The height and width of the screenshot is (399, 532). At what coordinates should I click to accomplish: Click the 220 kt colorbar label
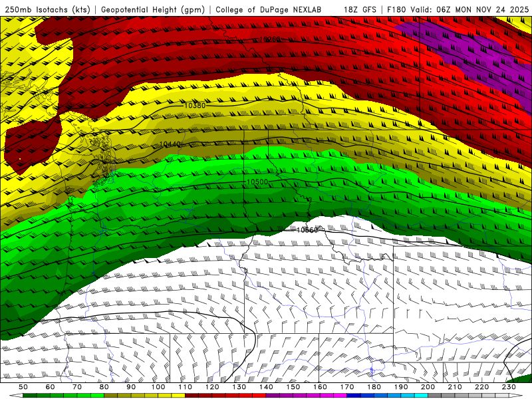pos(481,387)
